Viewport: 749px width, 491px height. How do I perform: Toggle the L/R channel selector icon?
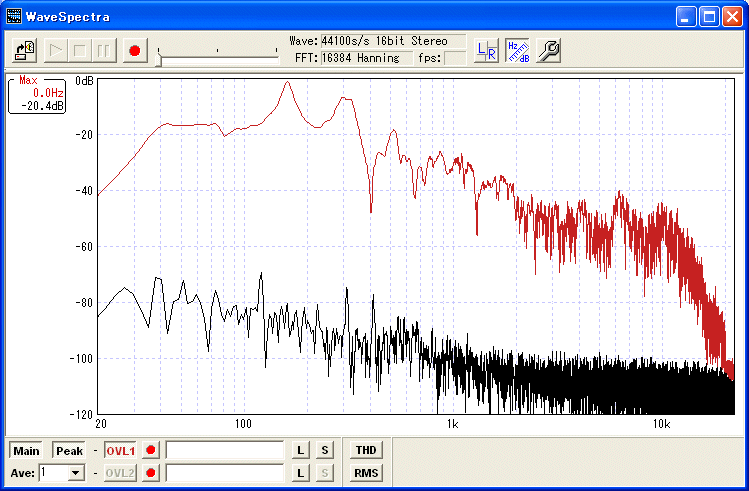(x=486, y=51)
